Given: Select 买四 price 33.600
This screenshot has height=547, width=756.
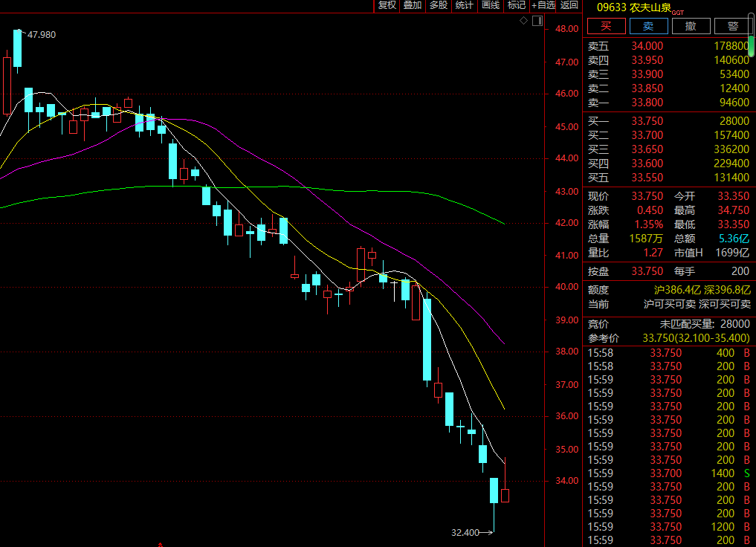Looking at the screenshot, I should click(x=647, y=164).
